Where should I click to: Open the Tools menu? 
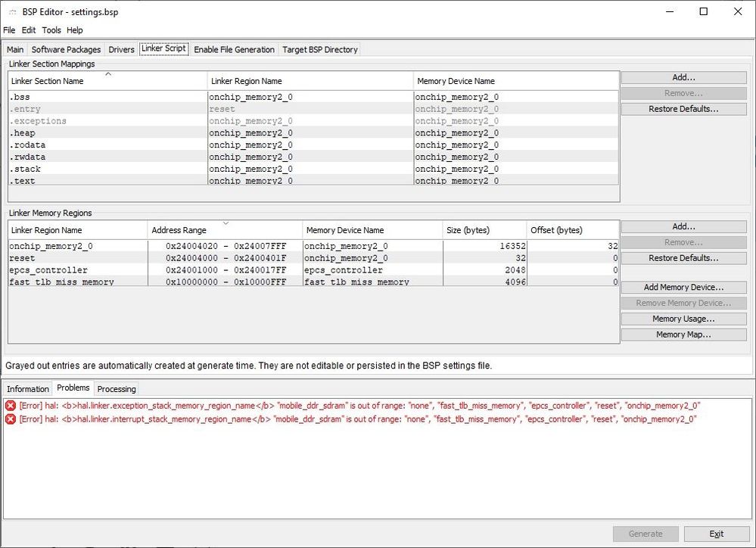click(x=51, y=30)
